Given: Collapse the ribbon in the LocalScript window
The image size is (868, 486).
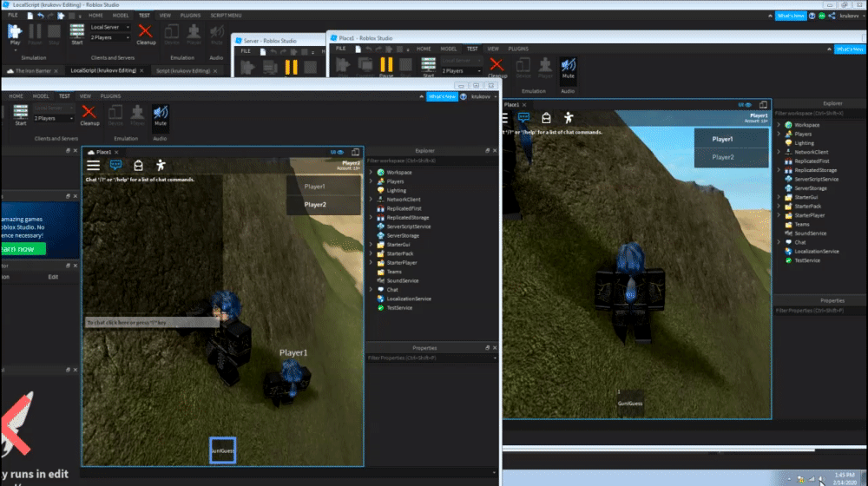Looking at the screenshot, I should point(770,16).
